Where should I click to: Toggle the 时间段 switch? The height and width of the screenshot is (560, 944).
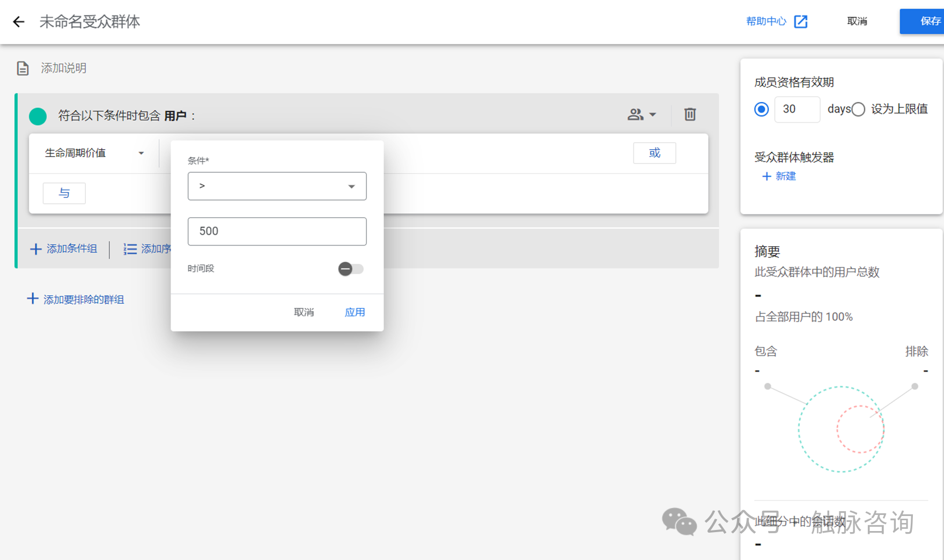(351, 269)
